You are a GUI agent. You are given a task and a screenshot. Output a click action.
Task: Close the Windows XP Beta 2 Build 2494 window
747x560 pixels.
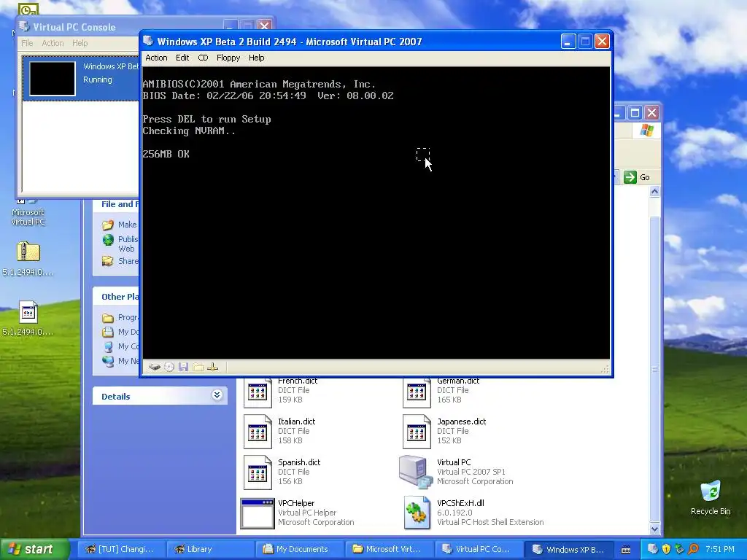(602, 42)
